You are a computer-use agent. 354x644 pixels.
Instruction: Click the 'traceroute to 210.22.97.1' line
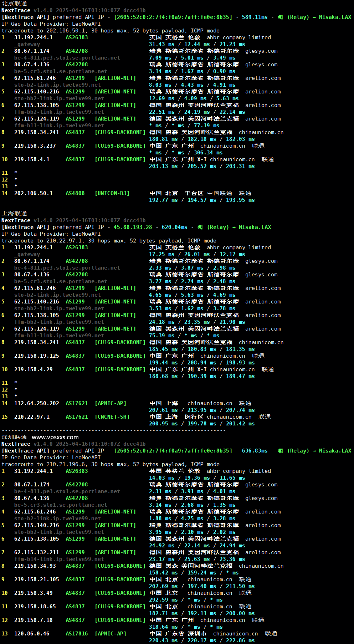[x=109, y=241]
